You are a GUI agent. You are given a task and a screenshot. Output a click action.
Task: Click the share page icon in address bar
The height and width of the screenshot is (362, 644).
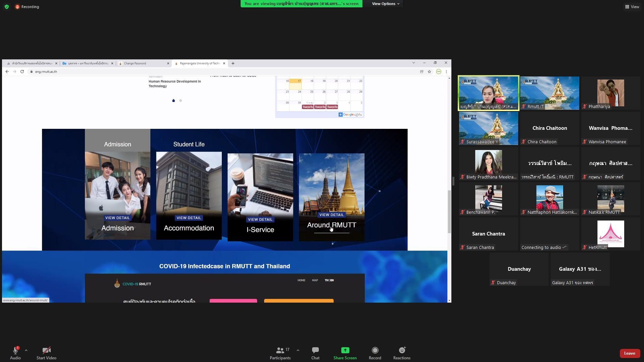tap(422, 71)
